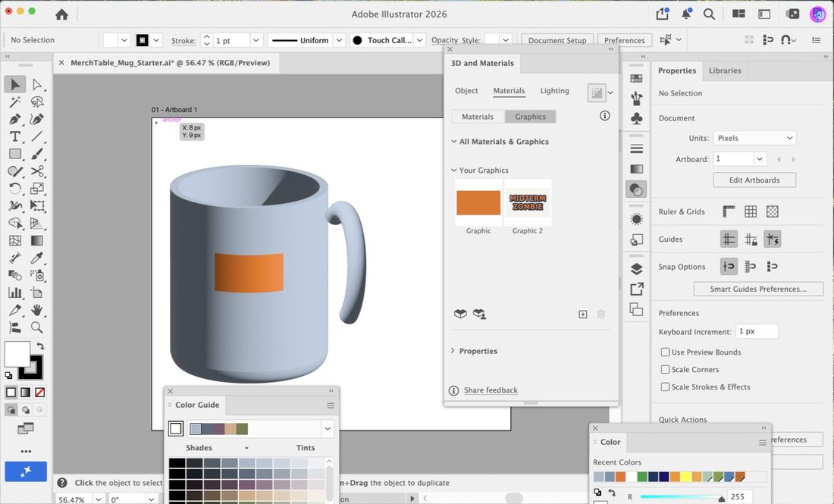The image size is (834, 504).
Task: Switch to the Lighting tab
Action: 554,91
